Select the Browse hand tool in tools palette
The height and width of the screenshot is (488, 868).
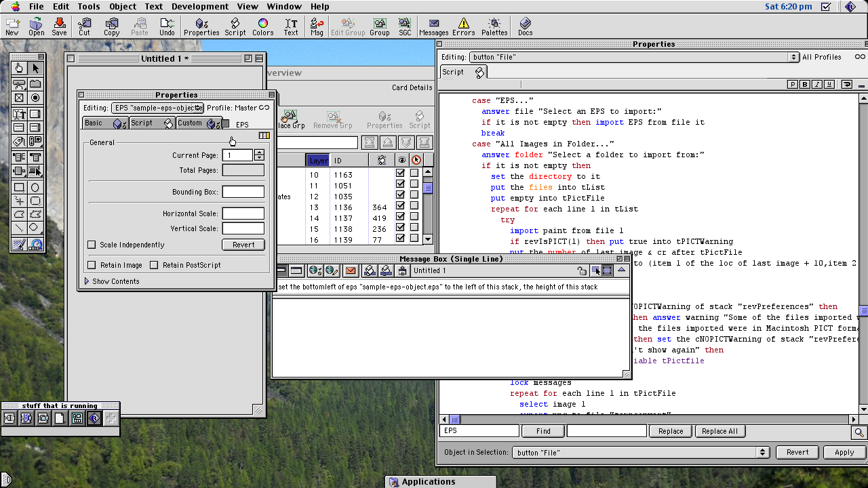coord(19,68)
